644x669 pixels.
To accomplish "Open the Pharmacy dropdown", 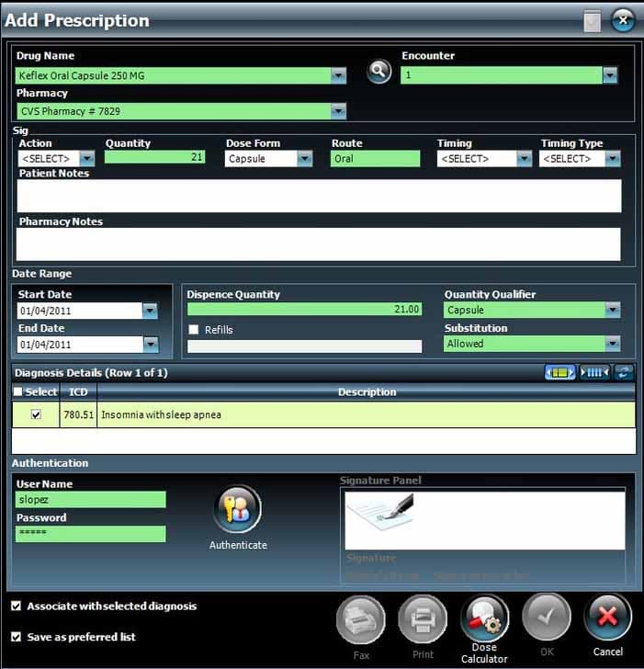I will tap(339, 111).
